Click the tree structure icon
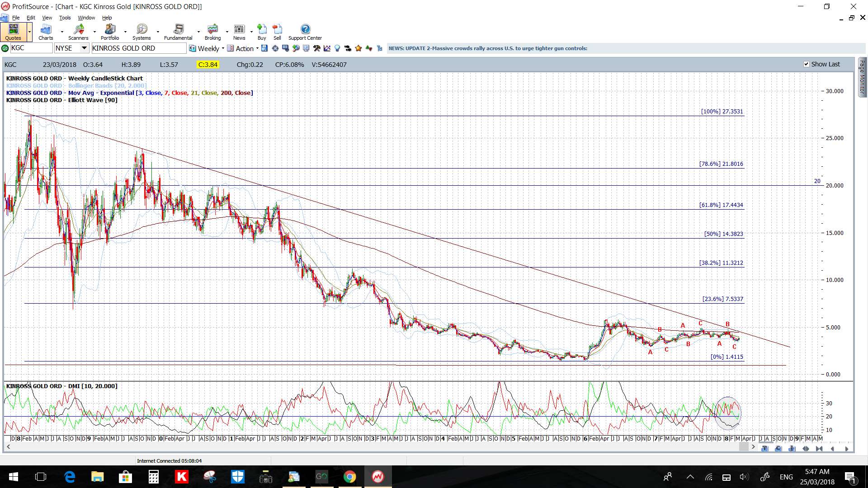 pos(379,48)
